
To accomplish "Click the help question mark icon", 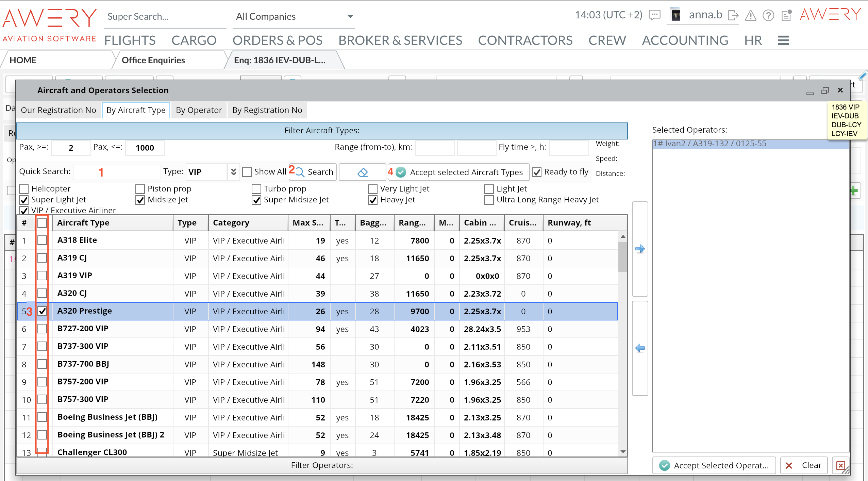I will [x=768, y=15].
